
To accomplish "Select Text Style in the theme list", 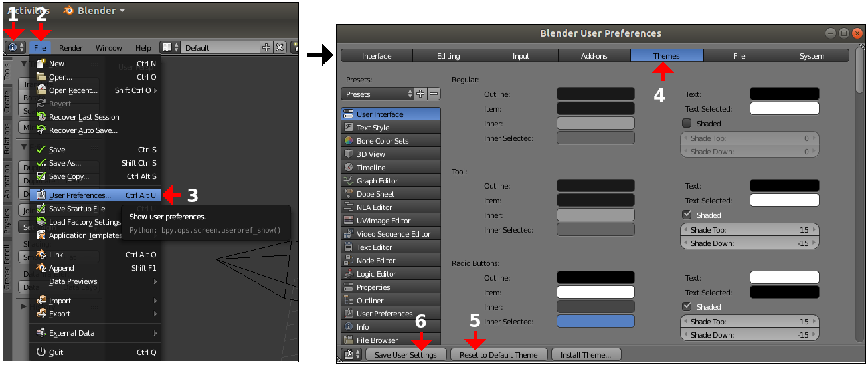I will [x=391, y=127].
